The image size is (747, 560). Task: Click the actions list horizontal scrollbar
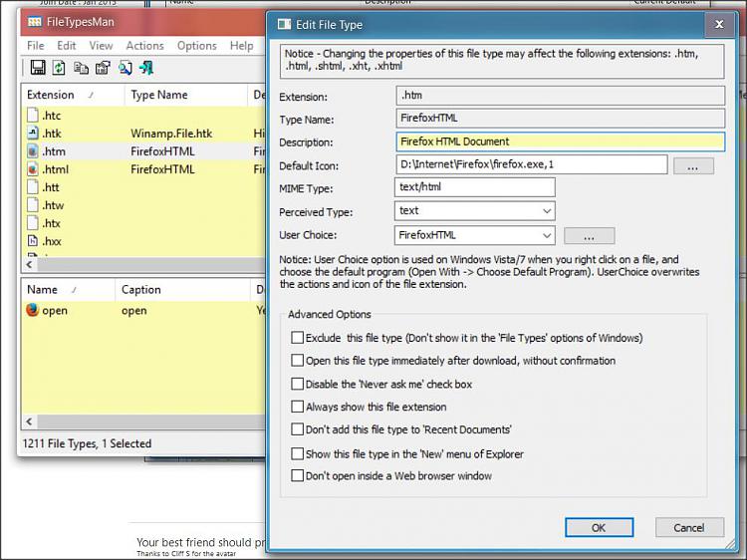coord(151,421)
